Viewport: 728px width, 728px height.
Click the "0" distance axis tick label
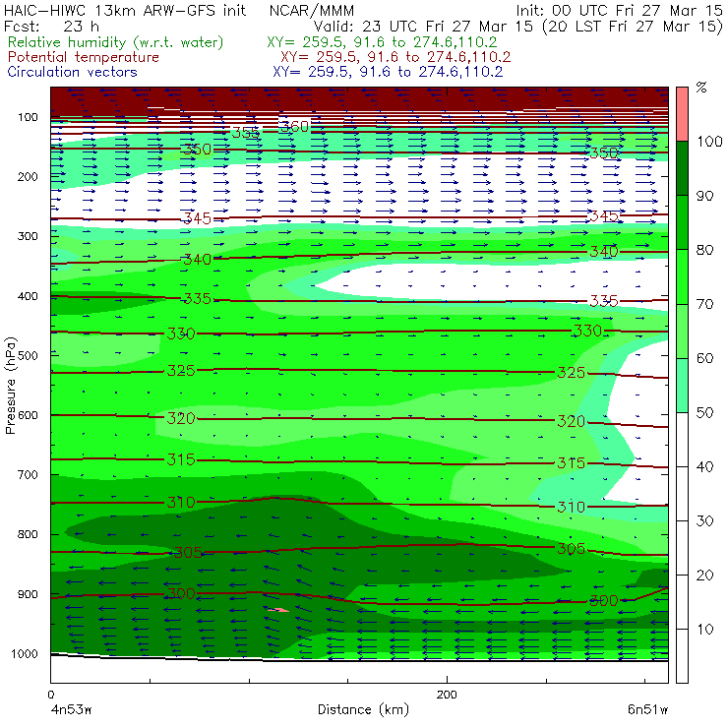(51, 695)
